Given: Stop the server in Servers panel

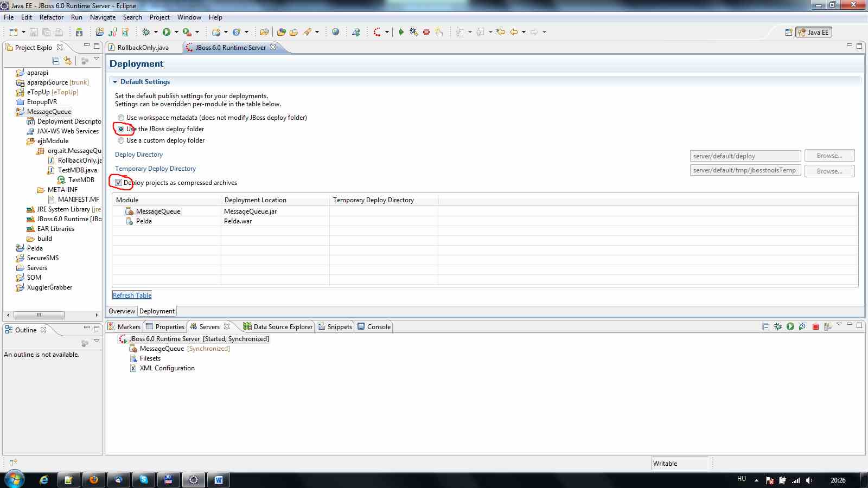Looking at the screenshot, I should point(815,326).
